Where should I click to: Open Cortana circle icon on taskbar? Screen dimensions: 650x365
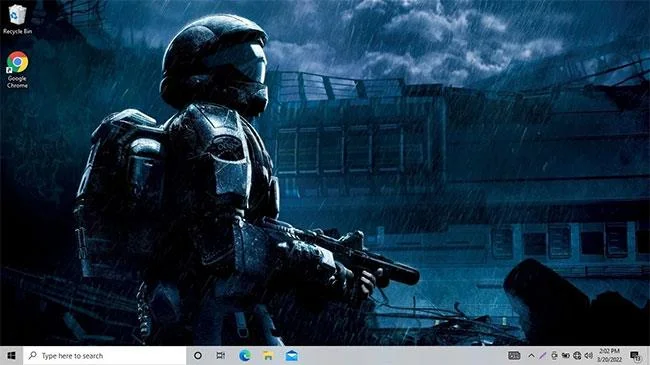[198, 355]
